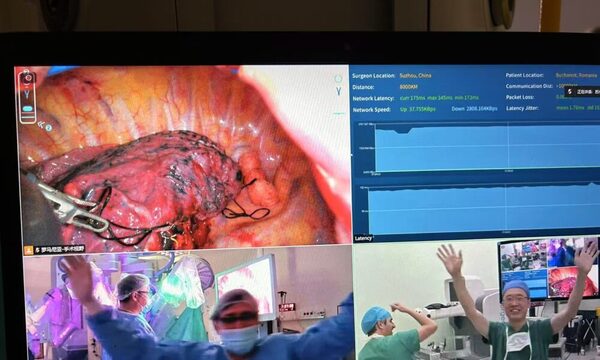Click the 'Down' network speed value
This screenshot has height=360, width=600.
[x=474, y=109]
